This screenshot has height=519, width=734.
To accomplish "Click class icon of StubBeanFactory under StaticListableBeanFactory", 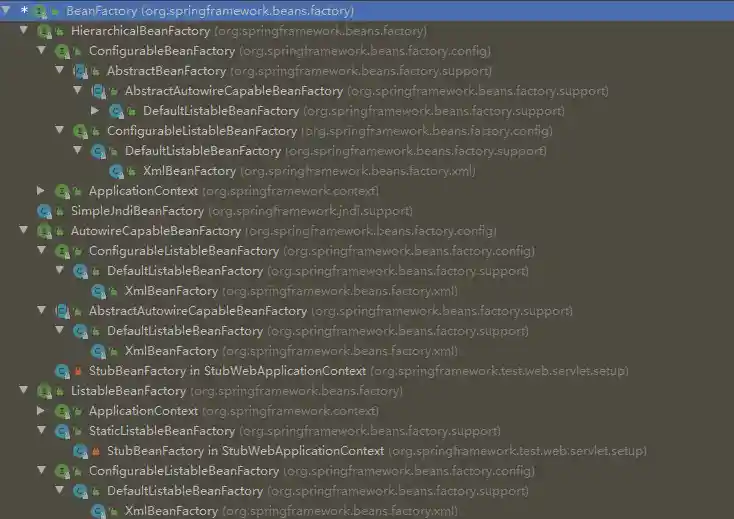I will pos(80,451).
